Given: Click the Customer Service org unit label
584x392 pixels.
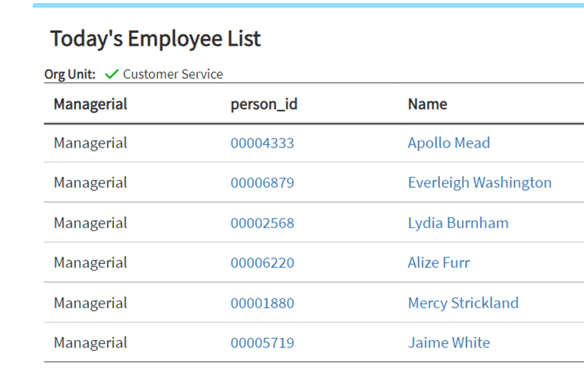Looking at the screenshot, I should [x=173, y=74].
